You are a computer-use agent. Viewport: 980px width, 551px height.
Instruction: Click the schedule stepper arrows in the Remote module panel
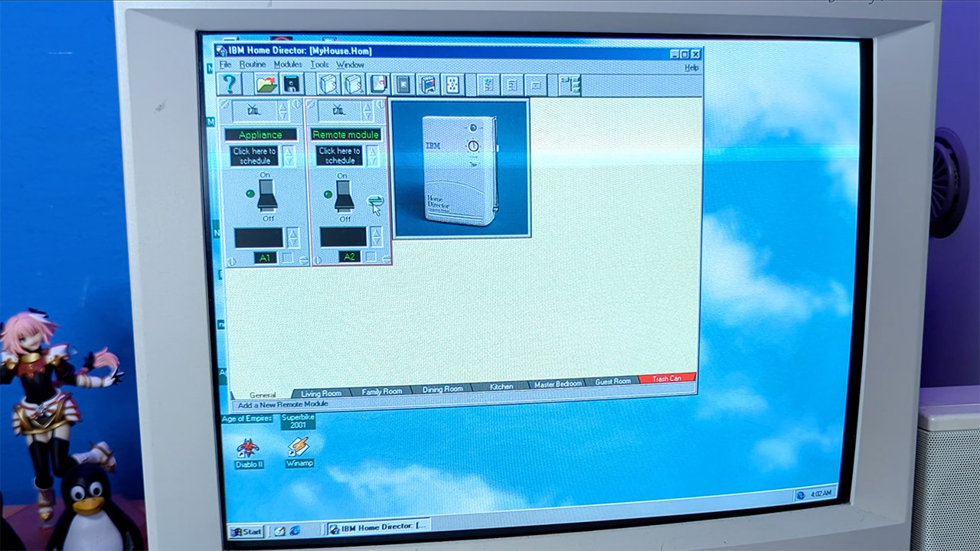tap(372, 156)
